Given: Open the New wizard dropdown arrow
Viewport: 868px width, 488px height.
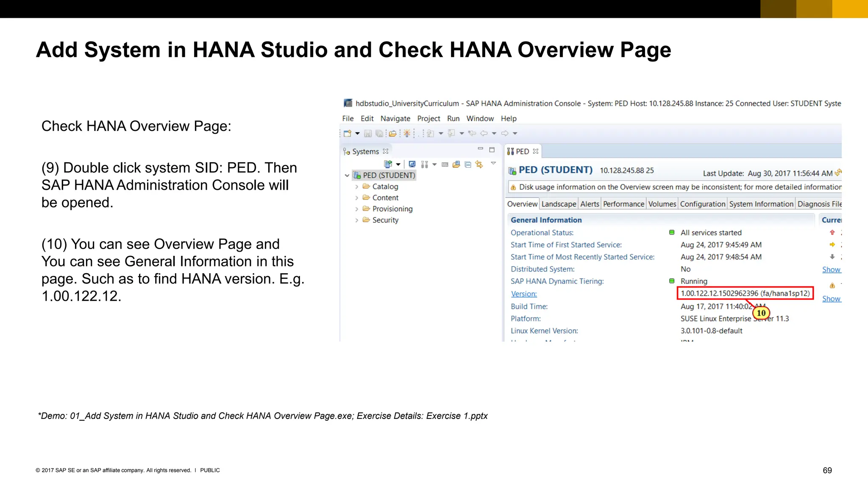Looking at the screenshot, I should click(357, 133).
